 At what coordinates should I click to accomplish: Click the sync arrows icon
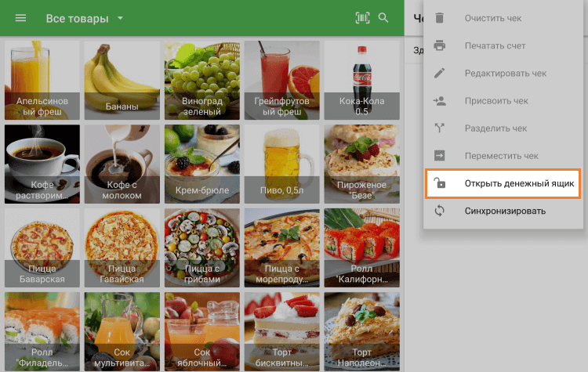440,211
